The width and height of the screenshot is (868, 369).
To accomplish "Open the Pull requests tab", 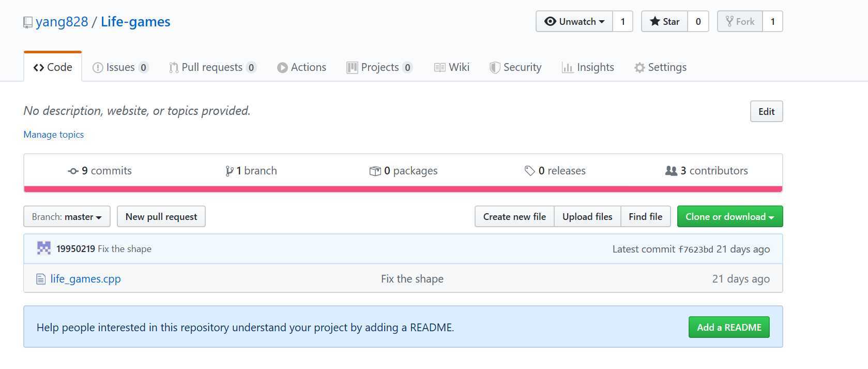I will click(212, 67).
